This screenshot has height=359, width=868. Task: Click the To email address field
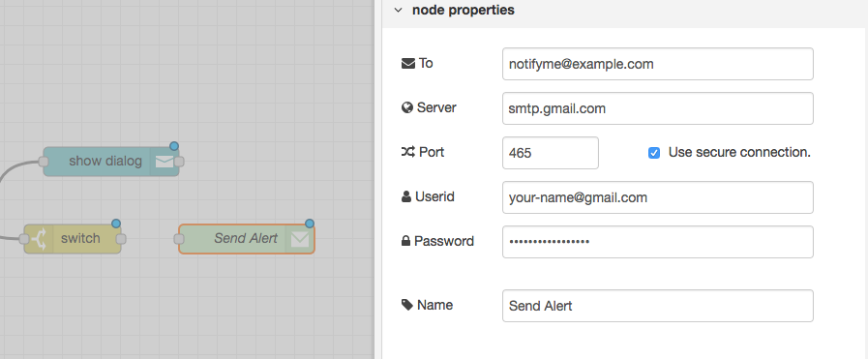658,64
